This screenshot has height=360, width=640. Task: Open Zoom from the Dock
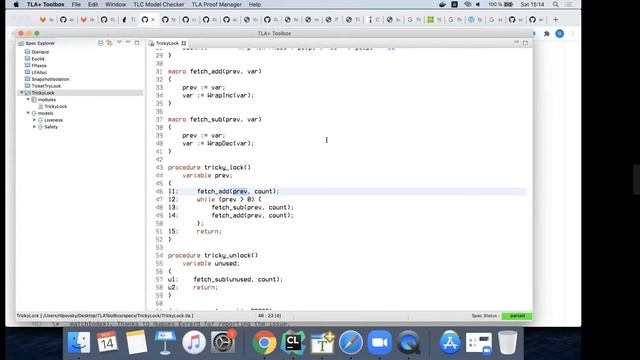380,342
